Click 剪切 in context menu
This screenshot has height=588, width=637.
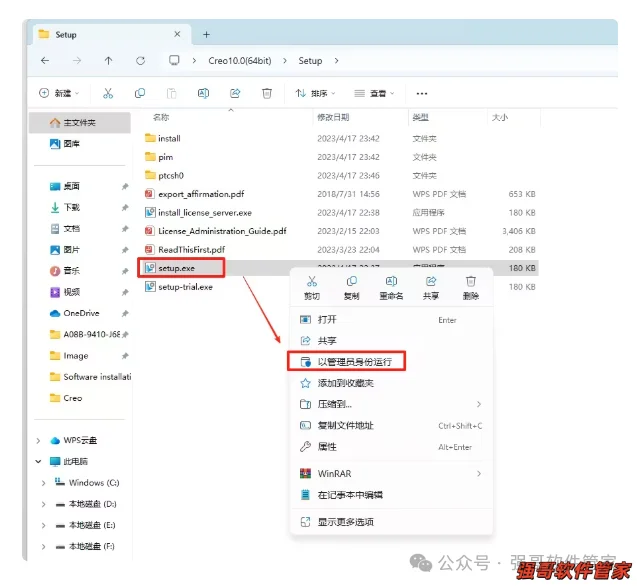pyautogui.click(x=312, y=288)
